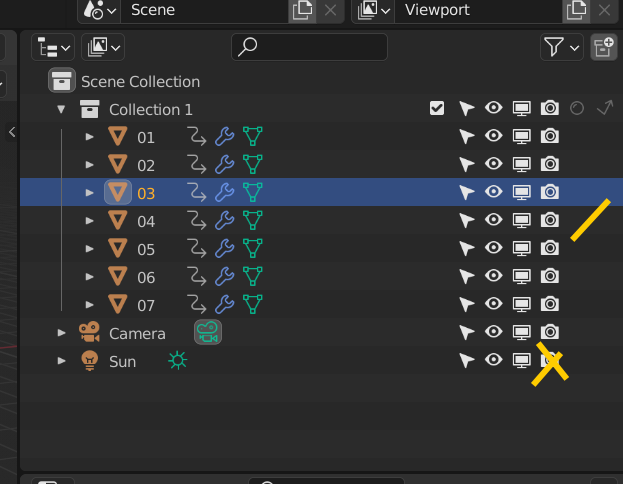Click the wrench modifier icon on object 01
This screenshot has height=484, width=623.
tap(225, 137)
